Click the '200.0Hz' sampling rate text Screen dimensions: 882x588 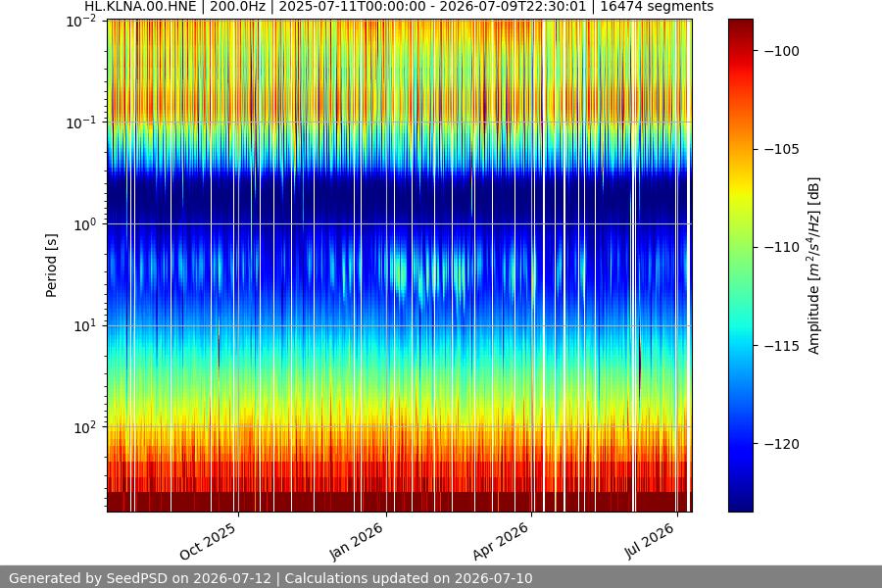237,7
